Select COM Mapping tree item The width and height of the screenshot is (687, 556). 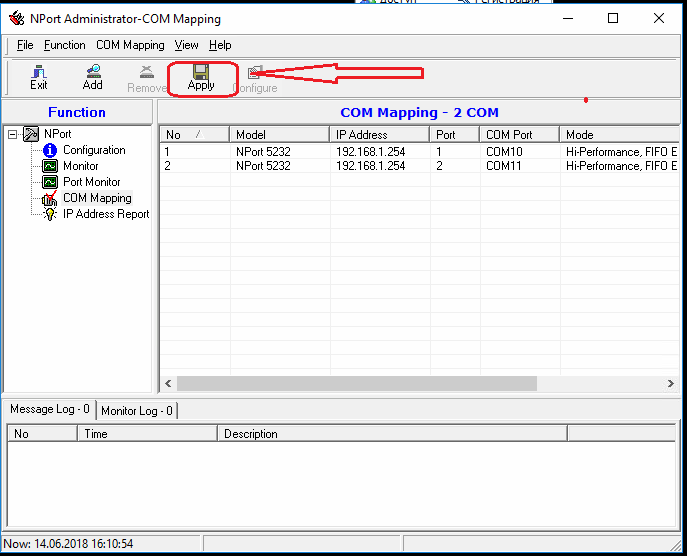96,198
